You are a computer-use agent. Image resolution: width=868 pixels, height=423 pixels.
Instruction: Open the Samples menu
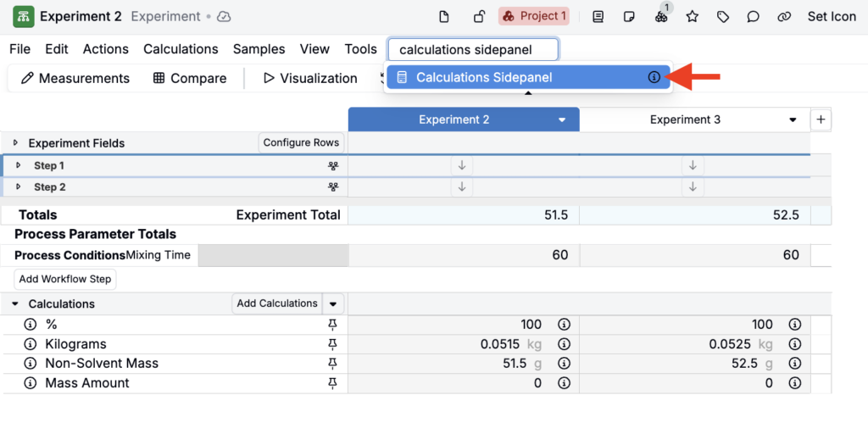259,49
